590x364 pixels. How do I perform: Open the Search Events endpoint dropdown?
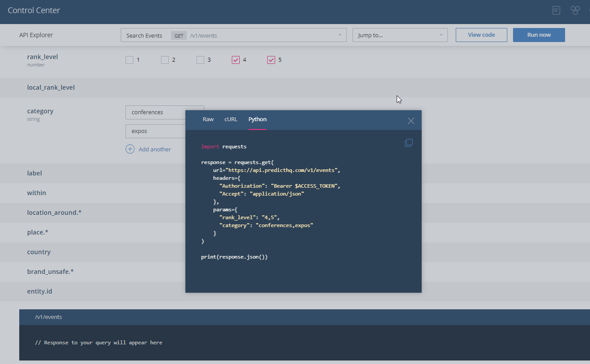point(234,35)
